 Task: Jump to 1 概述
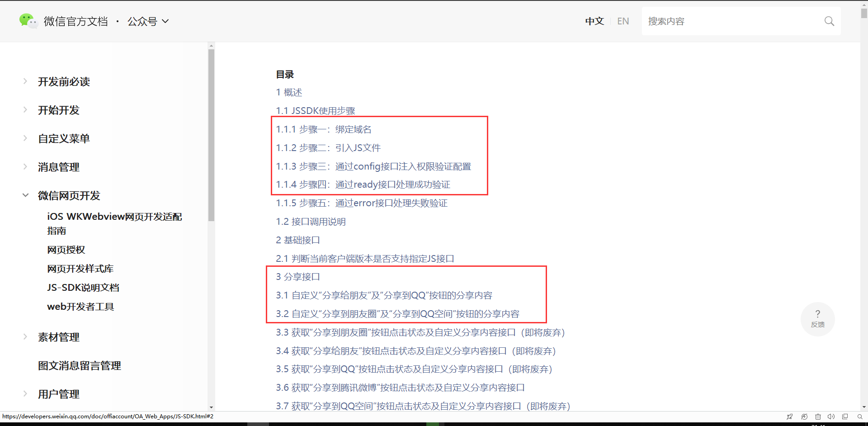point(289,93)
